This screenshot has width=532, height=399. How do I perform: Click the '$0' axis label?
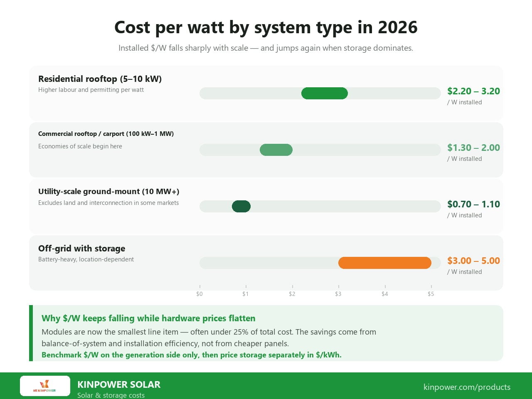point(199,294)
